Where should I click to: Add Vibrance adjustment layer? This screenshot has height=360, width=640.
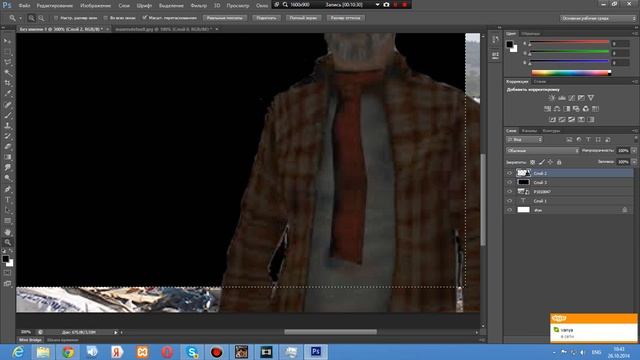pos(591,98)
